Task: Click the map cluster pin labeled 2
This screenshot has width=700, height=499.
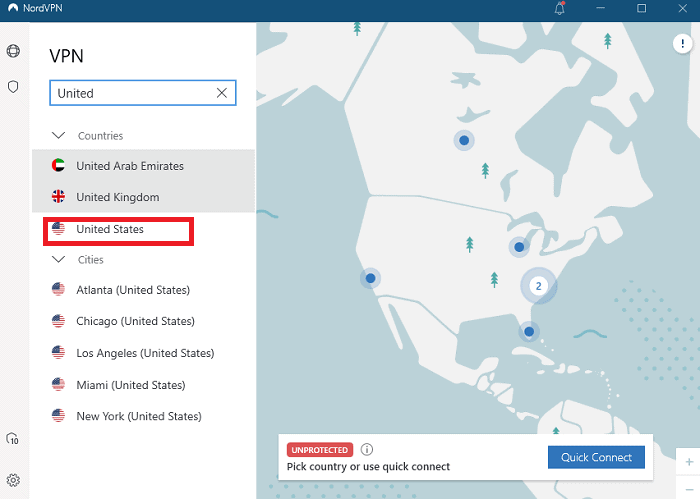Action: pyautogui.click(x=538, y=286)
